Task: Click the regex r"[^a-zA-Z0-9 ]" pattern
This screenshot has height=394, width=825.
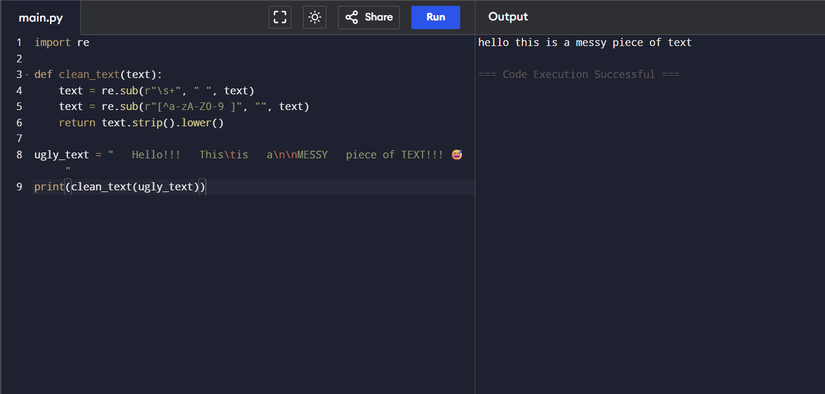Action: coord(193,106)
